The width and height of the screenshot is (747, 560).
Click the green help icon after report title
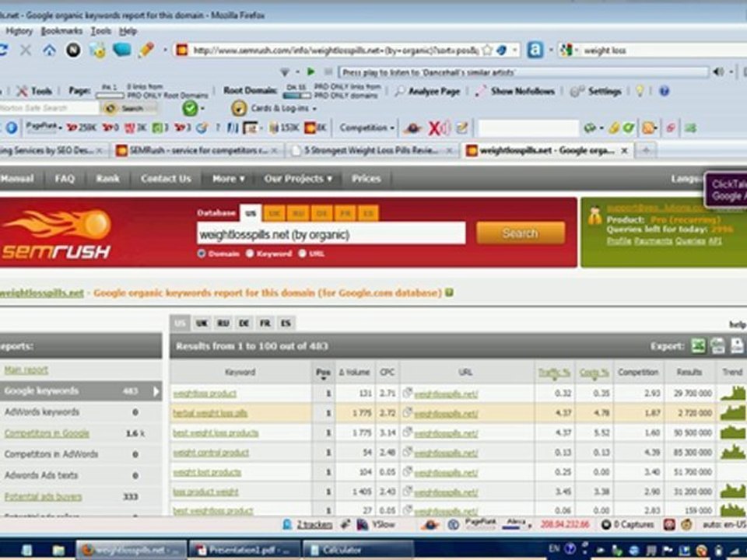tap(449, 292)
